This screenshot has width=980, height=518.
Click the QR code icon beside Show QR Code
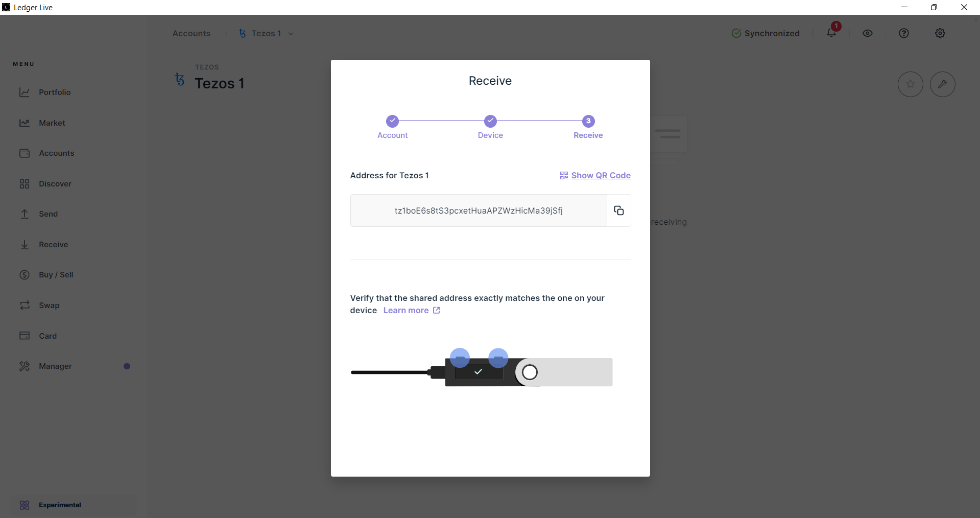pyautogui.click(x=564, y=175)
